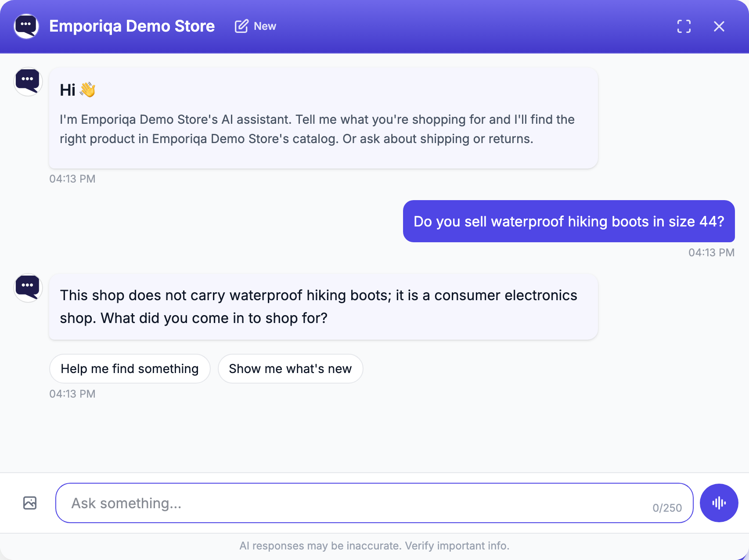
Task: Click the avatar beside the hiking boots reply
Action: click(28, 287)
